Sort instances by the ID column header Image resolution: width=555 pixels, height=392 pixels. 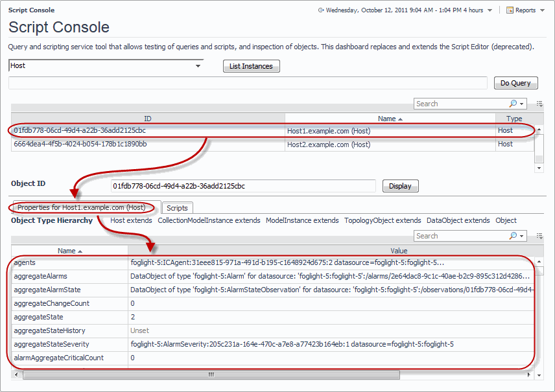[148, 119]
